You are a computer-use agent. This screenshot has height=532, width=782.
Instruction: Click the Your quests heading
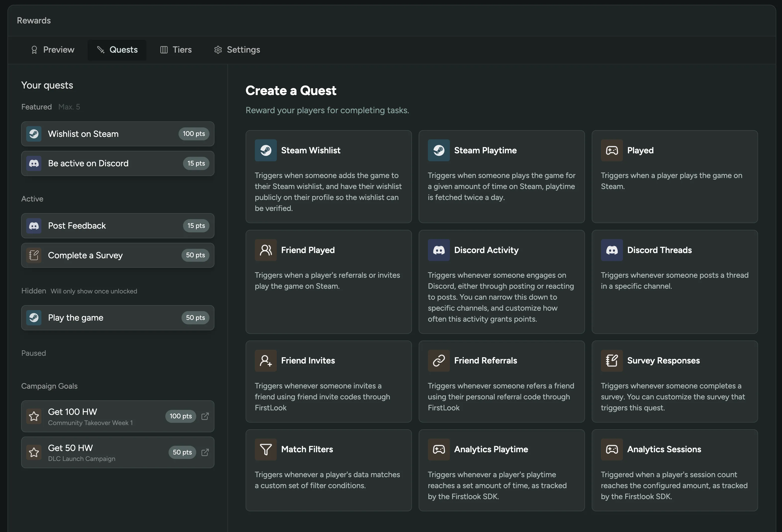[x=47, y=86]
